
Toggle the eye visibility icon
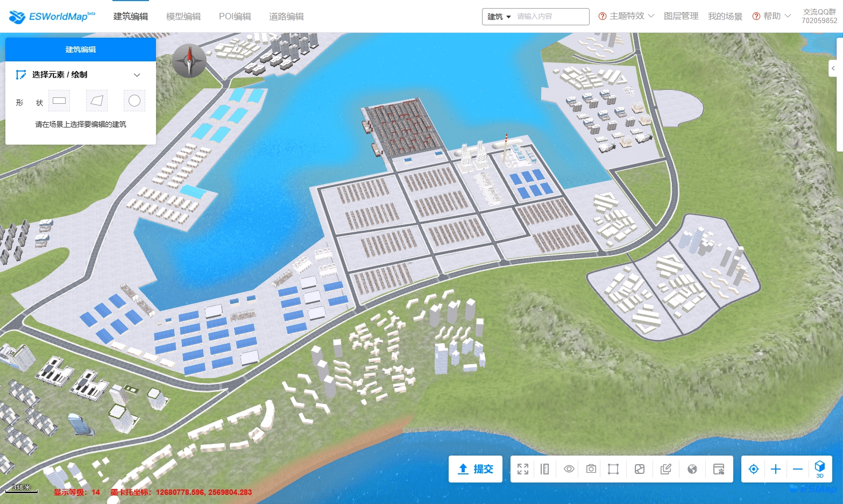[x=569, y=469]
